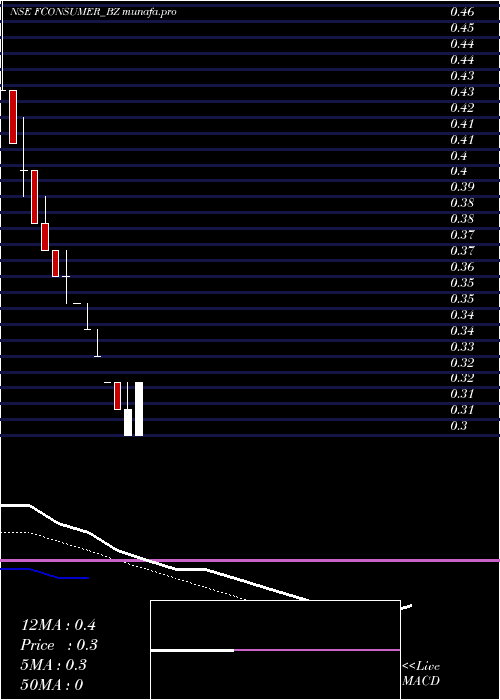500x700 pixels.
Task: Click the 0.33 price axis label
Action: tap(462, 346)
